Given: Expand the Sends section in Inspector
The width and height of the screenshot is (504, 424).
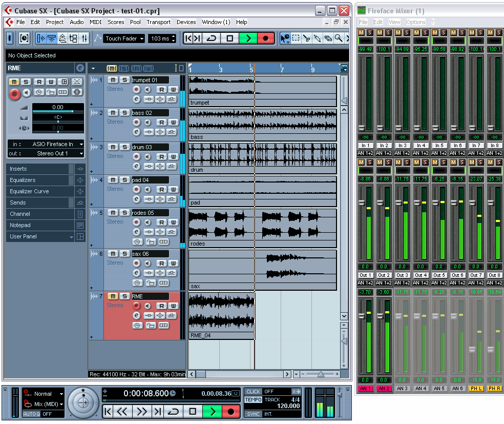Looking at the screenshot, I should [40, 203].
